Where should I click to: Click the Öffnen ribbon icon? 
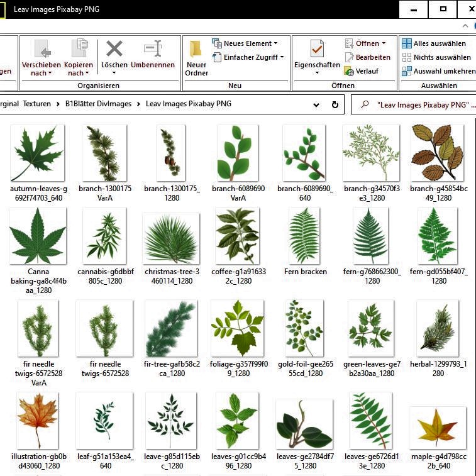pos(349,43)
